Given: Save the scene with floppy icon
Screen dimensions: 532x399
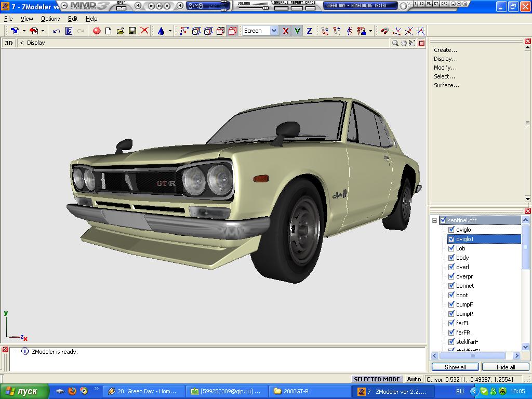Looking at the screenshot, I should (132, 31).
